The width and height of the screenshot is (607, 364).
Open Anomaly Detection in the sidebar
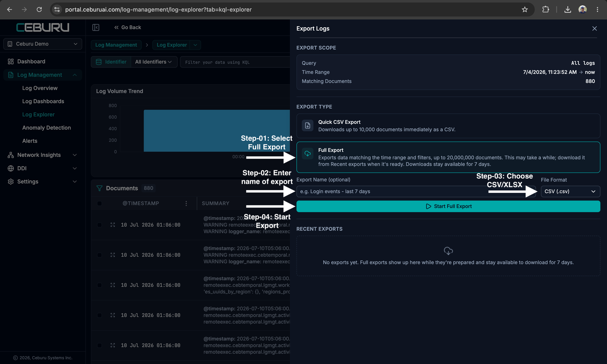46,128
